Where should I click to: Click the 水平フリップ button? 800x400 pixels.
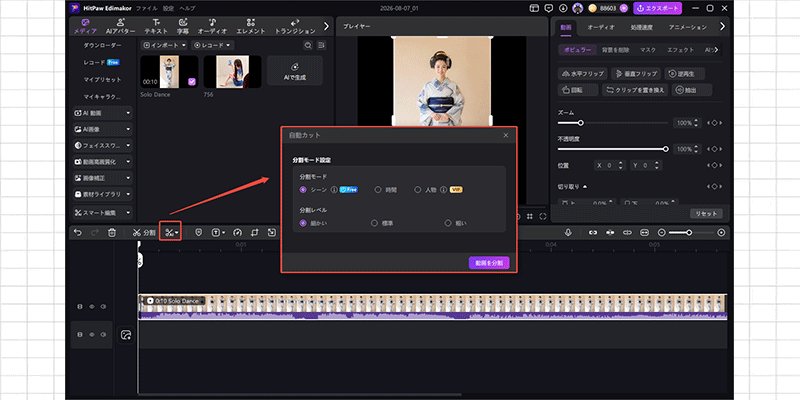[x=583, y=73]
